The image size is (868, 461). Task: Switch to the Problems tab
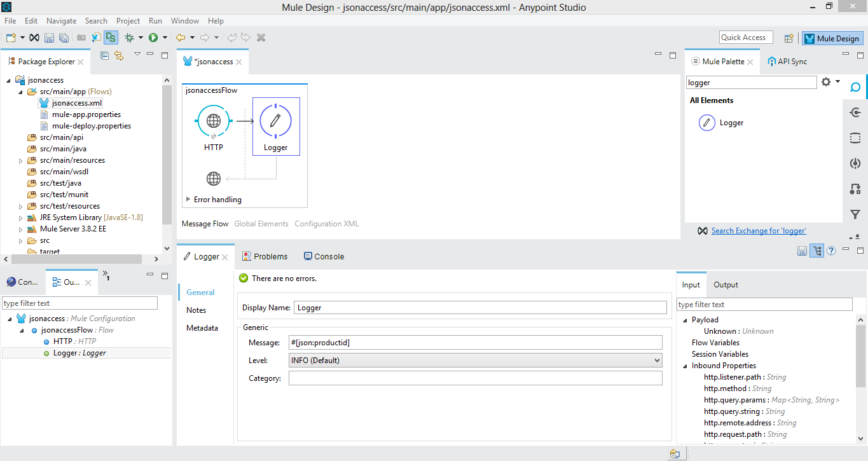(x=265, y=257)
